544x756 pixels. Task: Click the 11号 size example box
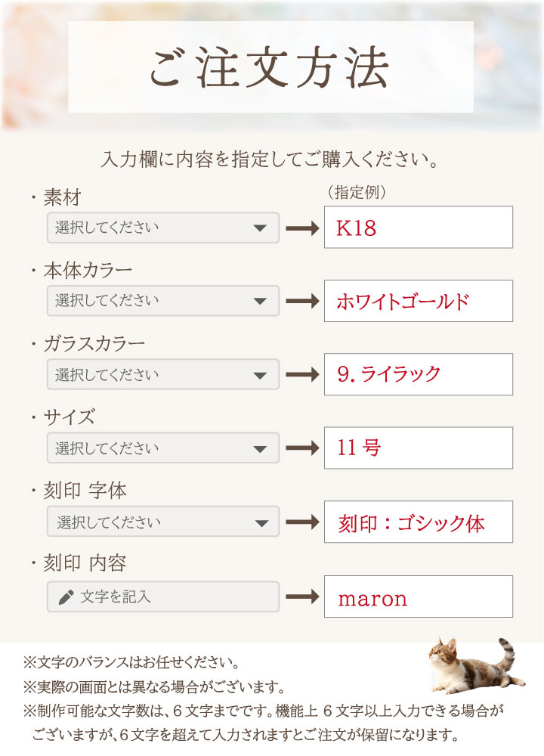tap(418, 448)
